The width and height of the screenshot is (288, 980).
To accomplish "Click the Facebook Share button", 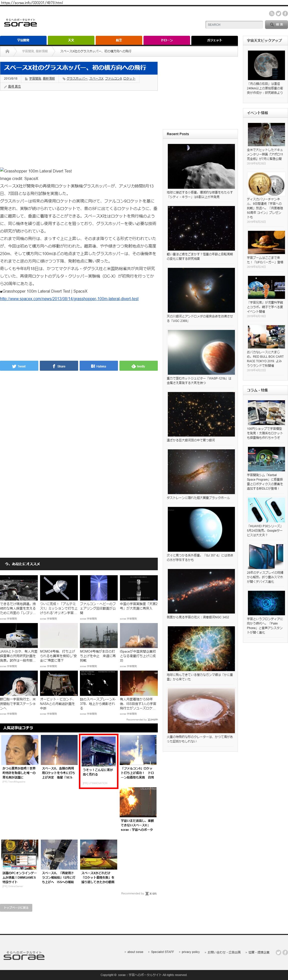I will click(x=59, y=366).
